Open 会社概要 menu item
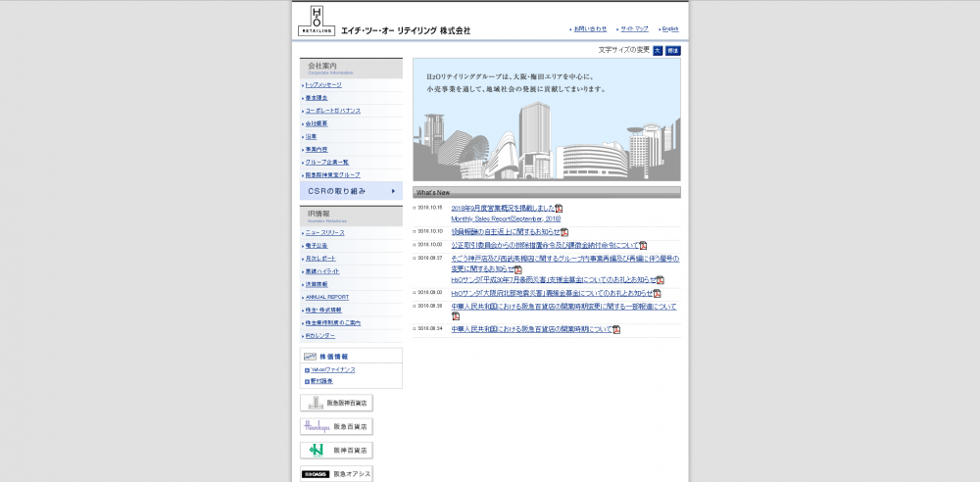Viewport: 980px width, 482px height. pyautogui.click(x=317, y=123)
